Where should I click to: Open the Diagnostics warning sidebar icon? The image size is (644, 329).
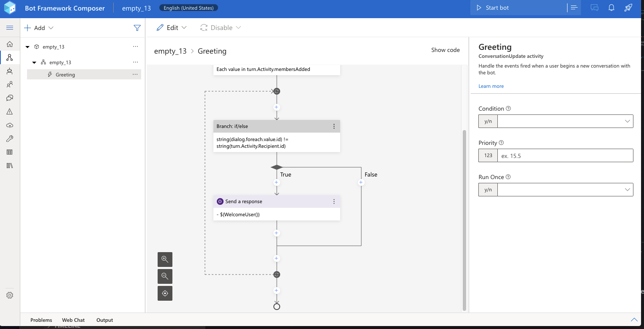(x=10, y=111)
